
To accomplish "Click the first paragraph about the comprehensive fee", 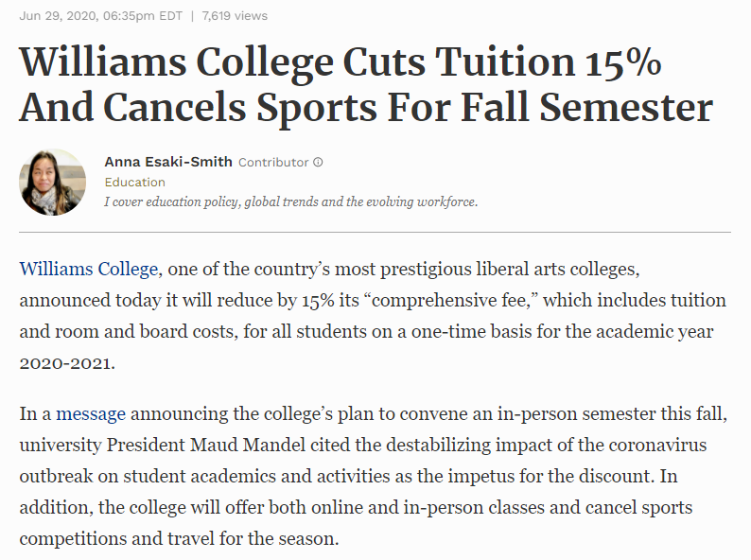I will [373, 316].
